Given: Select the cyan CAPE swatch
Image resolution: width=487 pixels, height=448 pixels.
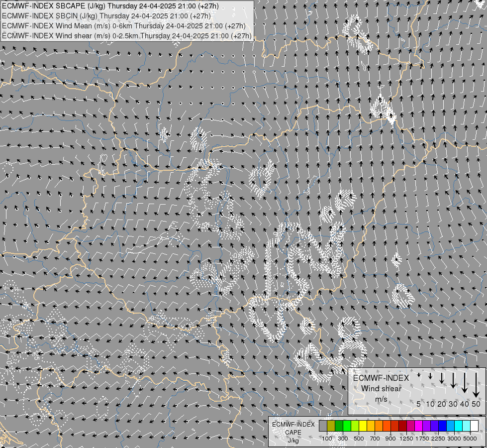Looking at the screenshot, I should coord(459,426).
